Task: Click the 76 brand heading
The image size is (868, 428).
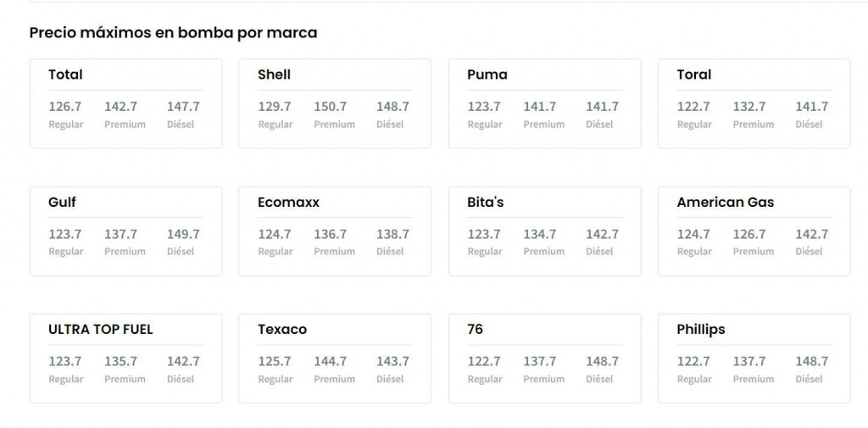Action: (475, 329)
